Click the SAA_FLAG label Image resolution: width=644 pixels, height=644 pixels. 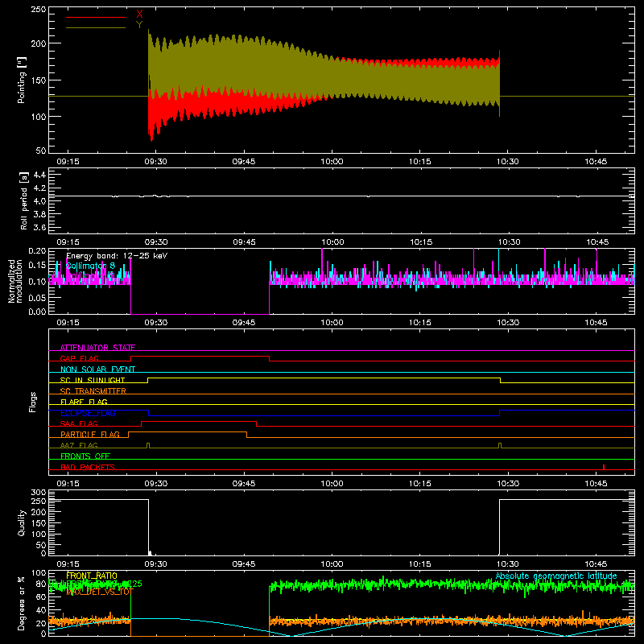coord(79,423)
